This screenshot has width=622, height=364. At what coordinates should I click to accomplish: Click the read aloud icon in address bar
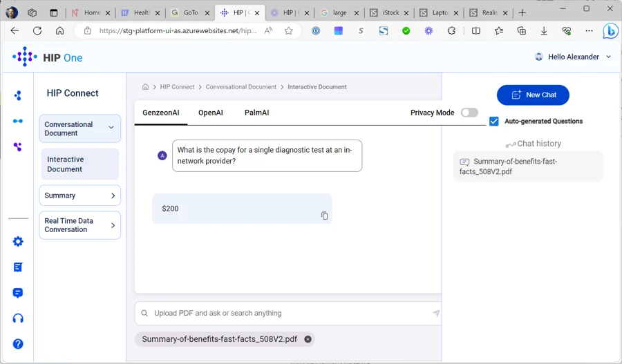click(x=269, y=30)
